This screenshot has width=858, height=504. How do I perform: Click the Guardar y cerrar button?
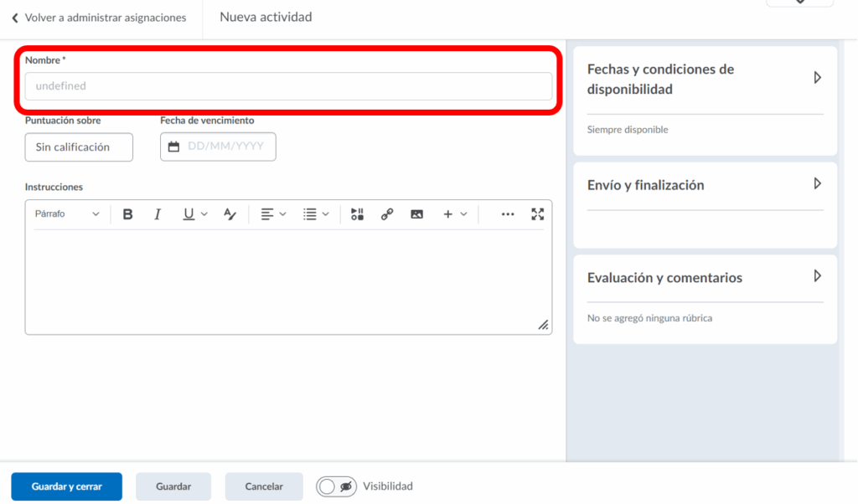66,486
